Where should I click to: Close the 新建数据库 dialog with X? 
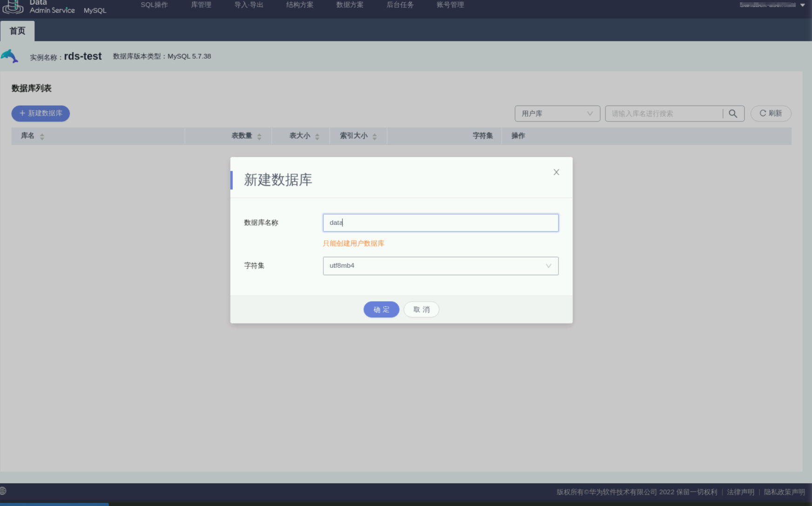click(x=556, y=172)
